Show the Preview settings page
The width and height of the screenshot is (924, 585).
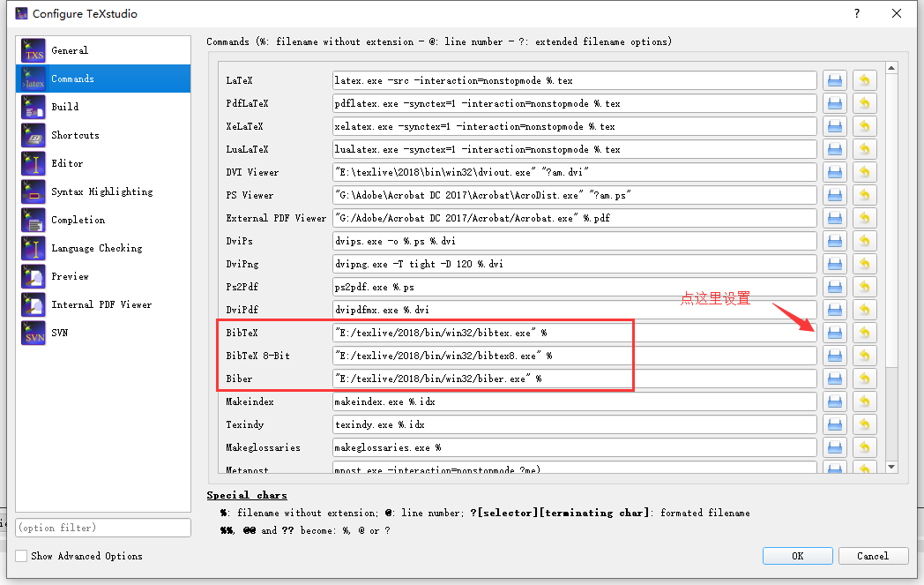coord(103,276)
